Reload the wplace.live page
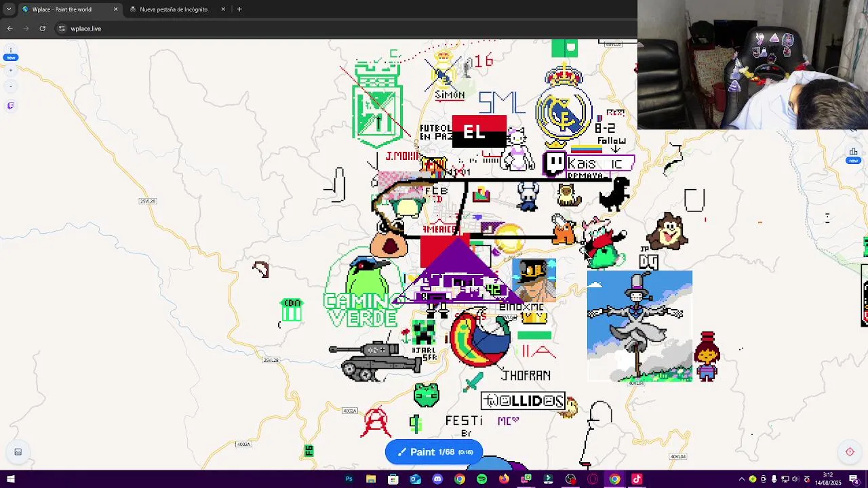The height and width of the screenshot is (488, 868). pos(42,28)
